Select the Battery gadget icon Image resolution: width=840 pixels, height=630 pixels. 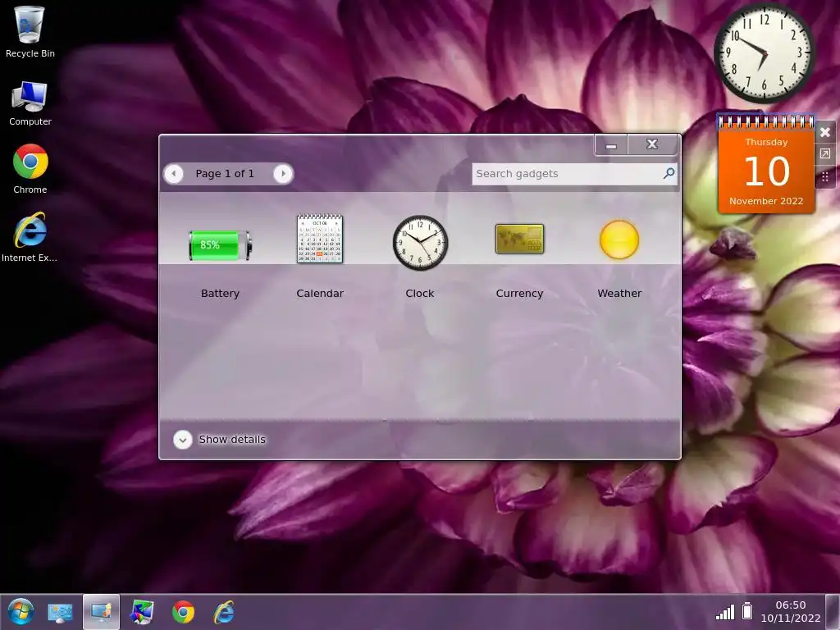pos(220,245)
